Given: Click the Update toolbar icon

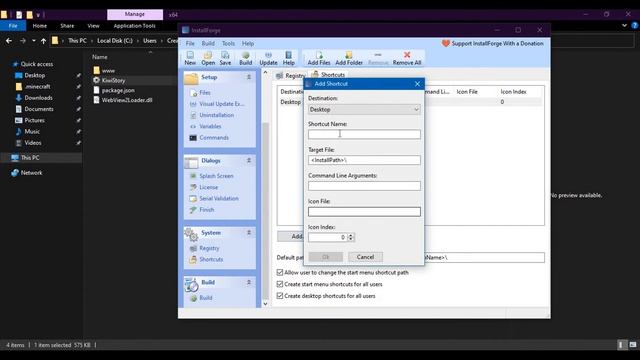Looking at the screenshot, I should click(268, 58).
